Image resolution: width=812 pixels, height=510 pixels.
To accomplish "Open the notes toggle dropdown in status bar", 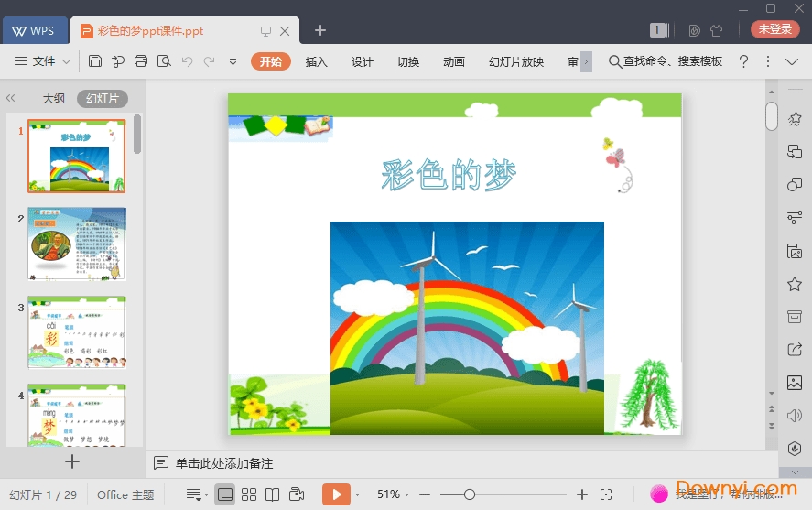I will click(197, 495).
